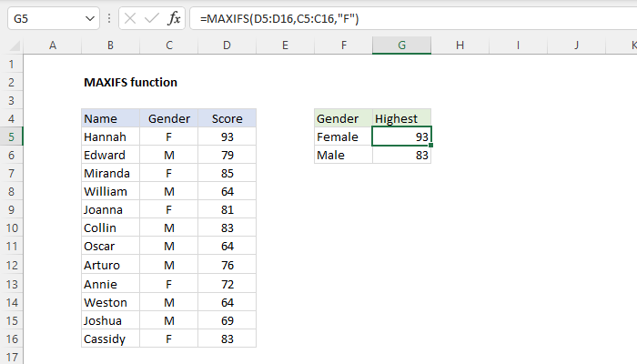Click the 'William' name cell

tap(110, 191)
